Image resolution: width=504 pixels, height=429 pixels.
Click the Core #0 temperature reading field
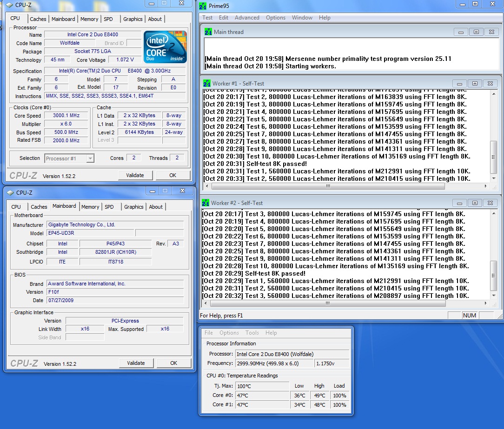click(262, 396)
